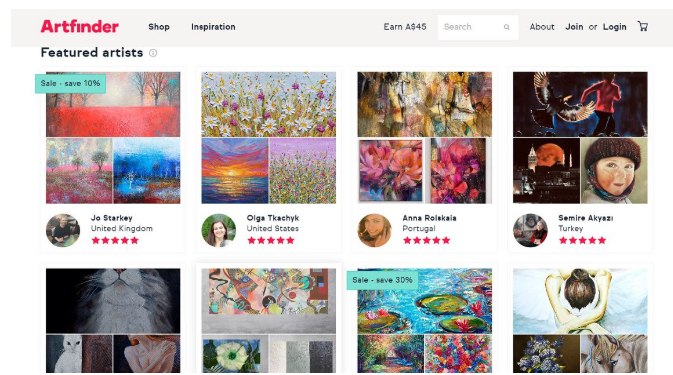Click the Earn A$45 link

405,27
